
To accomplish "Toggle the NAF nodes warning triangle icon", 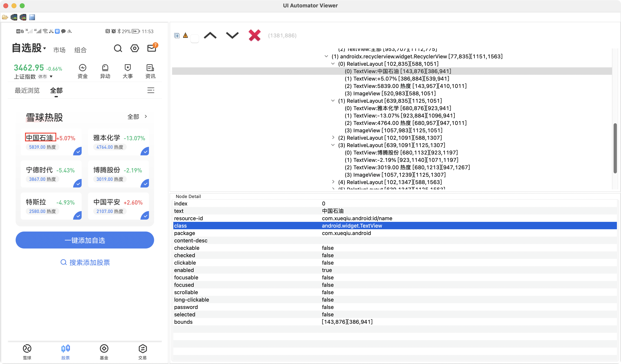I will 185,36.
